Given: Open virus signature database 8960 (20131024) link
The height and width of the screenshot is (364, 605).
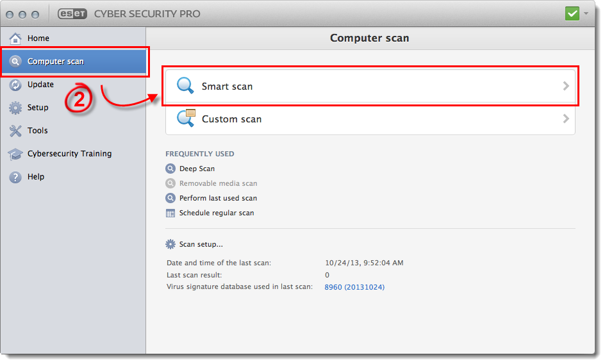Looking at the screenshot, I should (x=354, y=287).
